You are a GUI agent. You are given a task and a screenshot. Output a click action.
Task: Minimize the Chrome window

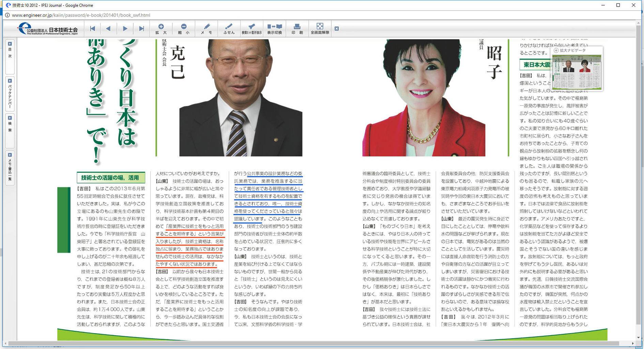pyautogui.click(x=603, y=5)
